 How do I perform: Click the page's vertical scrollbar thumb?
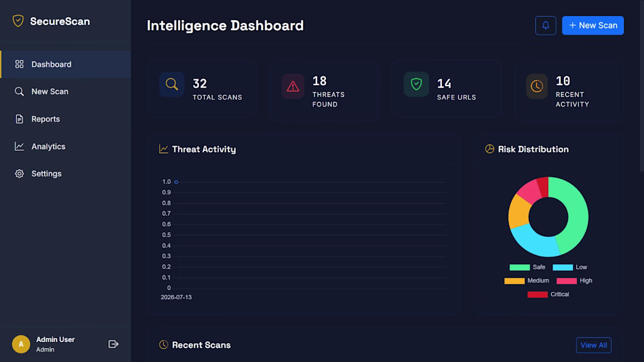pos(642,85)
